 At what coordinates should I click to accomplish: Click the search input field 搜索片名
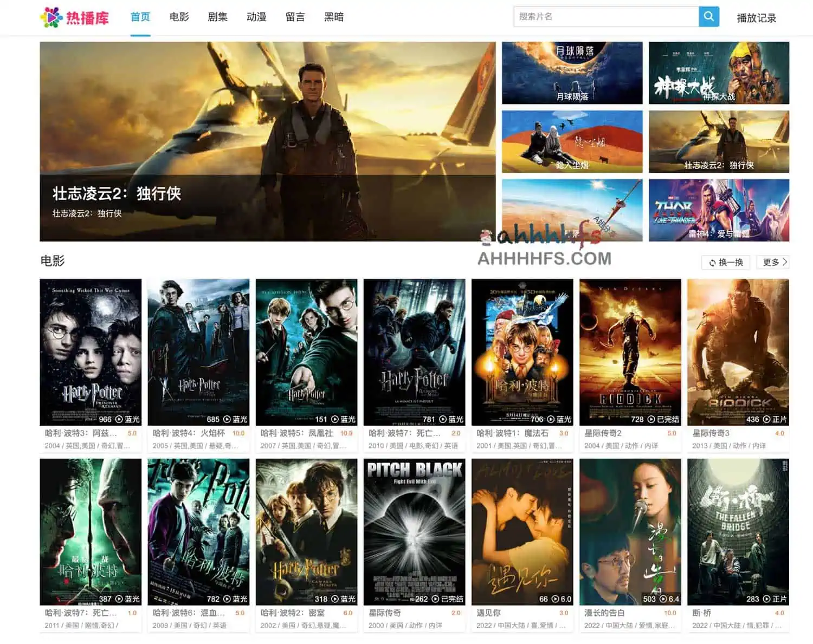click(x=605, y=17)
